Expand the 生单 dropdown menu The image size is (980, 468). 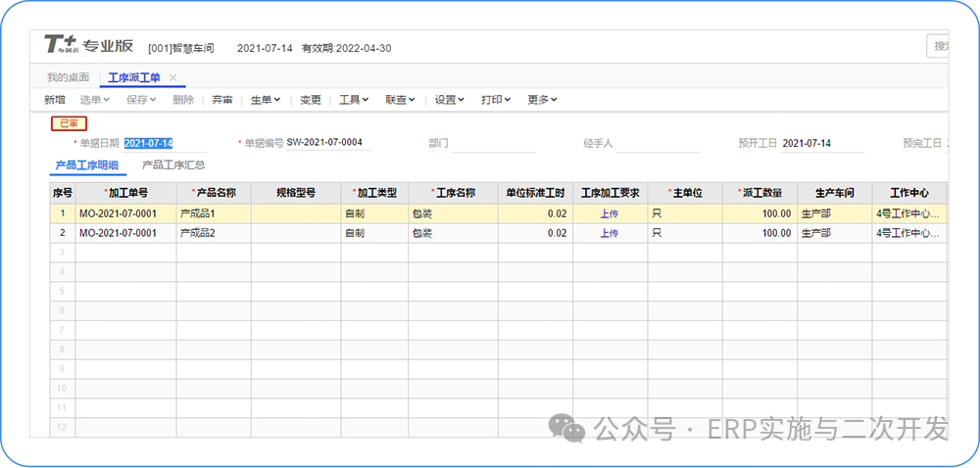click(x=266, y=100)
